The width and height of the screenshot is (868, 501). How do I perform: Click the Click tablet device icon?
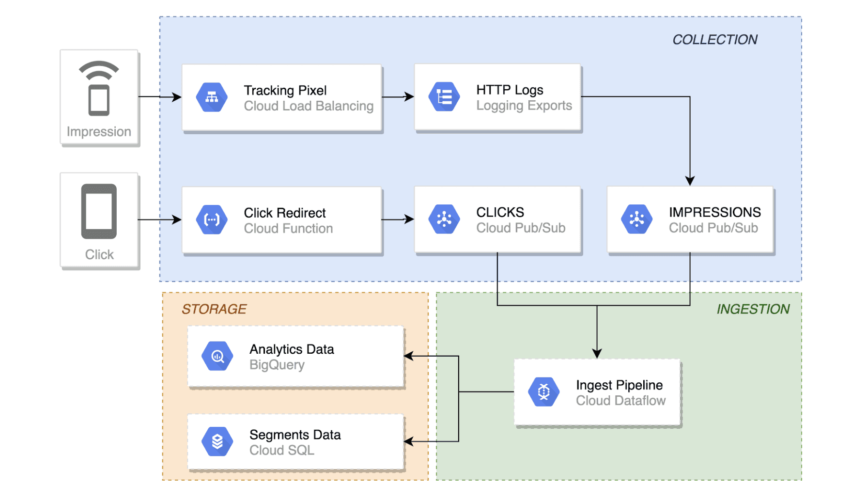point(99,211)
